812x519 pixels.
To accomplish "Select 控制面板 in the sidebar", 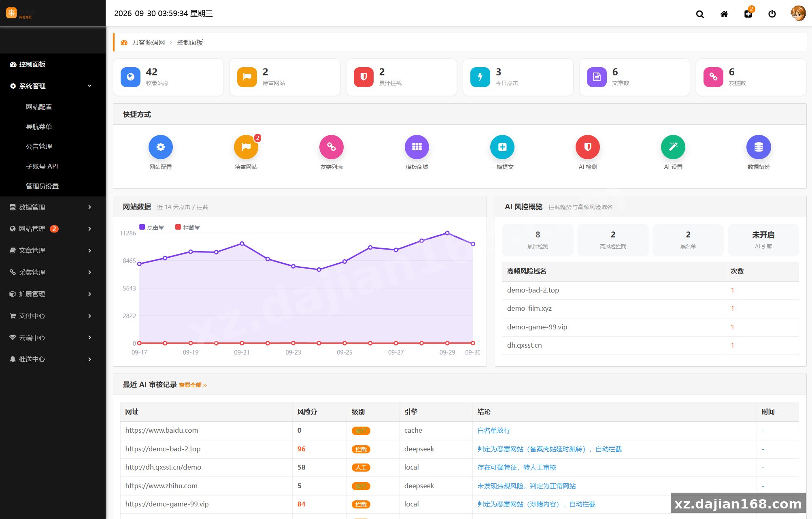I will 53,64.
